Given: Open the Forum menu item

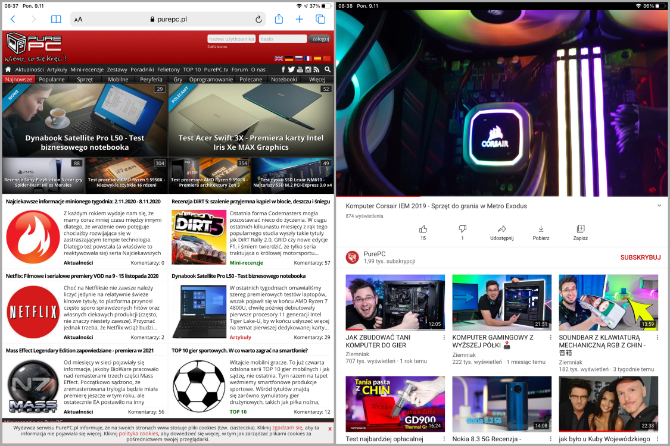Looking at the screenshot, I should pos(239,70).
